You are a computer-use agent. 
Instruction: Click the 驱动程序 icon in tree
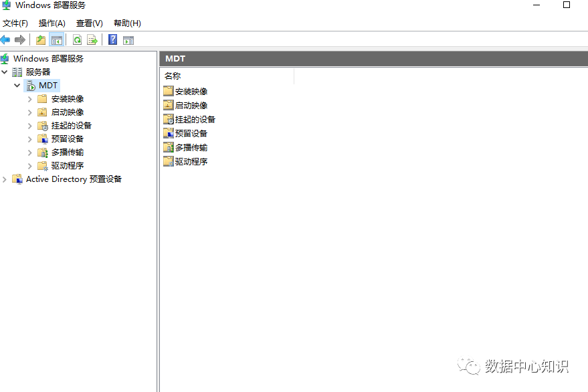[x=43, y=166]
